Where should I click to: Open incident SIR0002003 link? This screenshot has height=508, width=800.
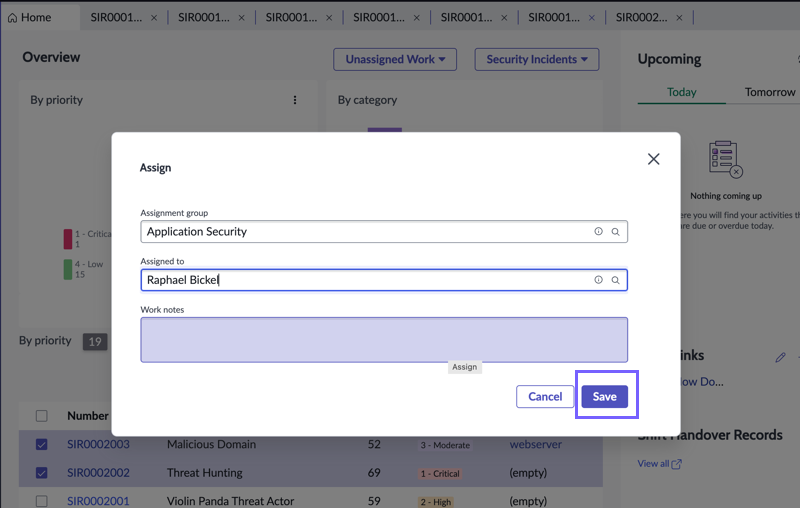pyautogui.click(x=98, y=444)
